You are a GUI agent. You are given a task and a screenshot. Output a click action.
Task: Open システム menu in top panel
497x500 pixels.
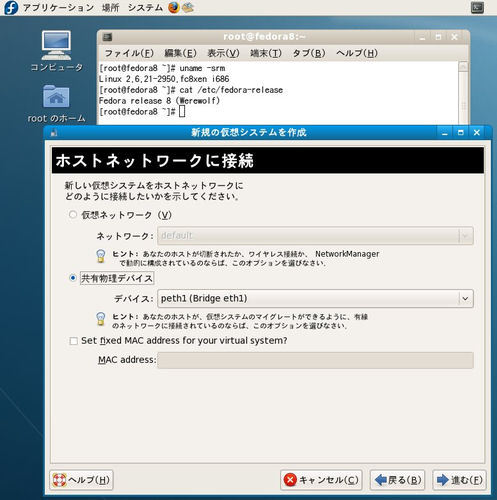pyautogui.click(x=145, y=7)
